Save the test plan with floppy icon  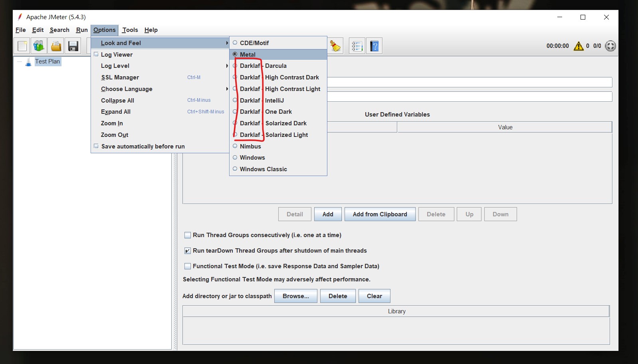point(73,46)
